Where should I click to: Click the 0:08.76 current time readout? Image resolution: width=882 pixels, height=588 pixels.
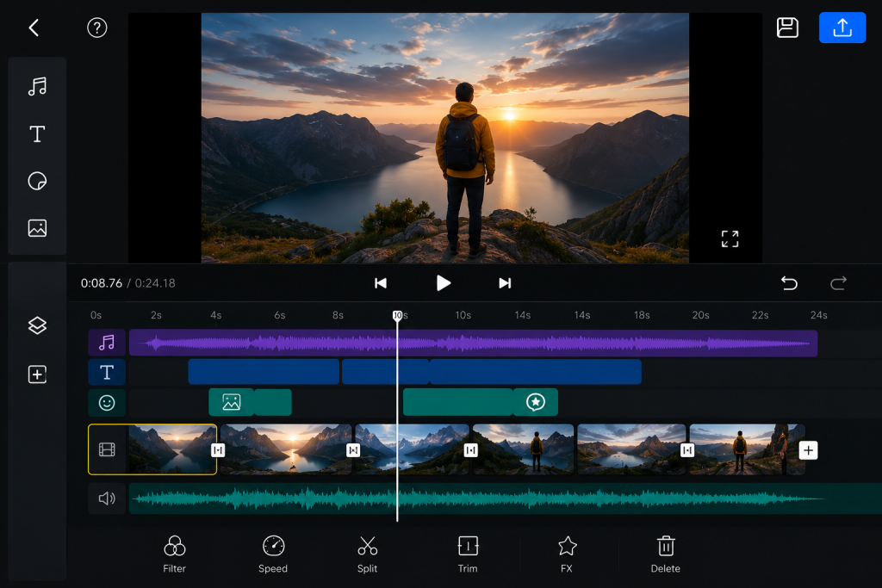tap(102, 283)
